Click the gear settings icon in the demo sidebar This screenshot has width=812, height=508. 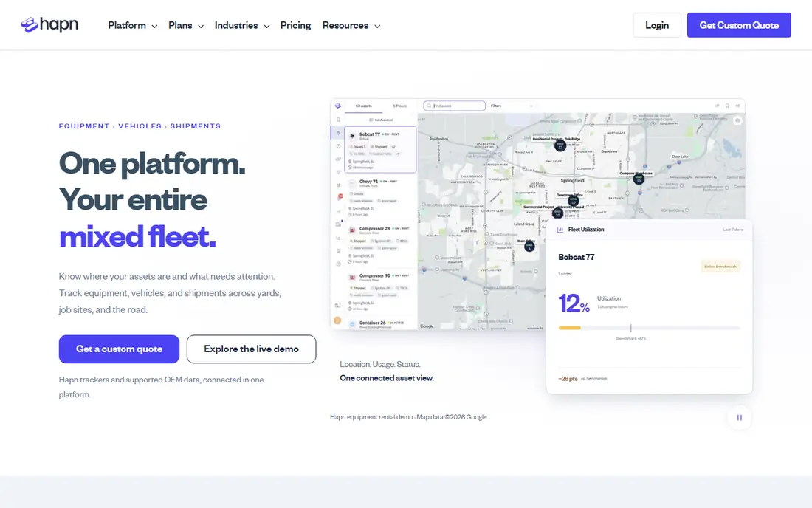click(338, 251)
